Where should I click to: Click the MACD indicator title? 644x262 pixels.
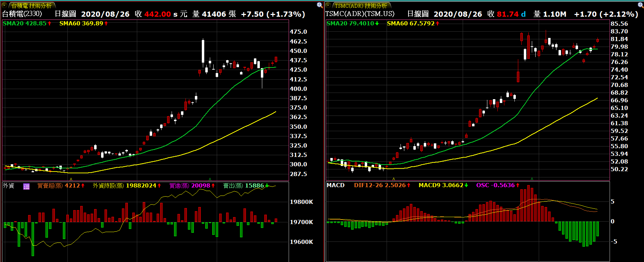coord(336,185)
